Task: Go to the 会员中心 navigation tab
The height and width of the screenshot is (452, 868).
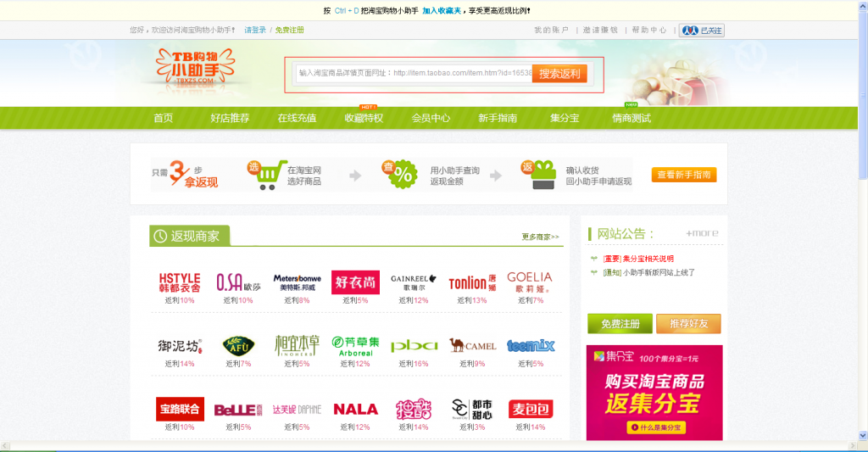Action: 431,118
